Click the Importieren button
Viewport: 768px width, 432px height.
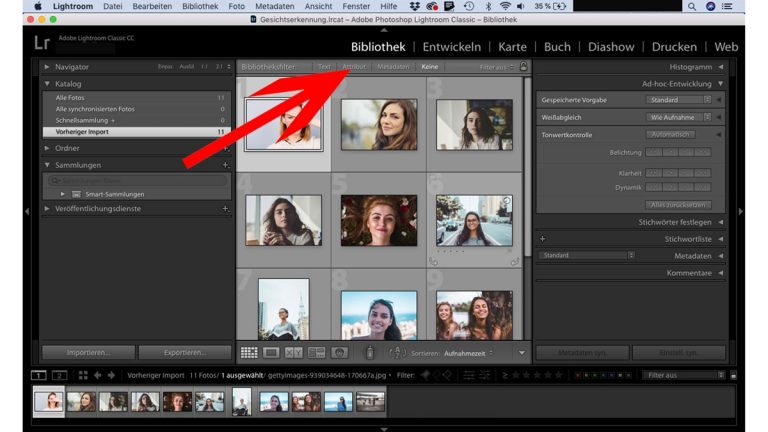[x=88, y=353]
